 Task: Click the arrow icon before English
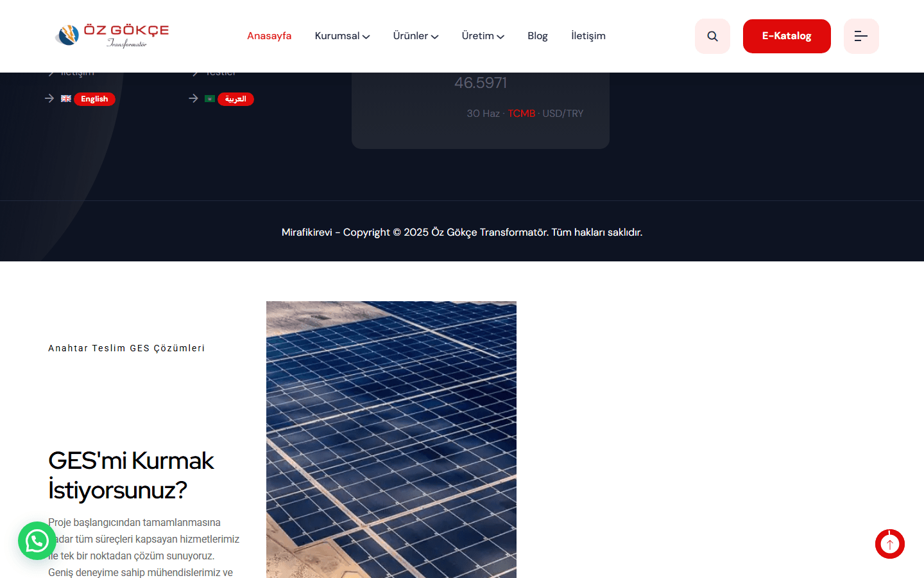[49, 98]
